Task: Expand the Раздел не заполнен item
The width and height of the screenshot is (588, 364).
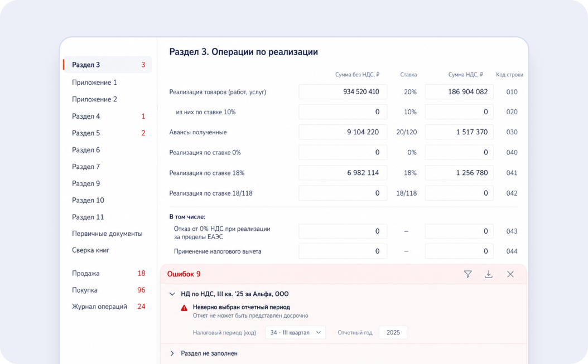Action: 172,353
